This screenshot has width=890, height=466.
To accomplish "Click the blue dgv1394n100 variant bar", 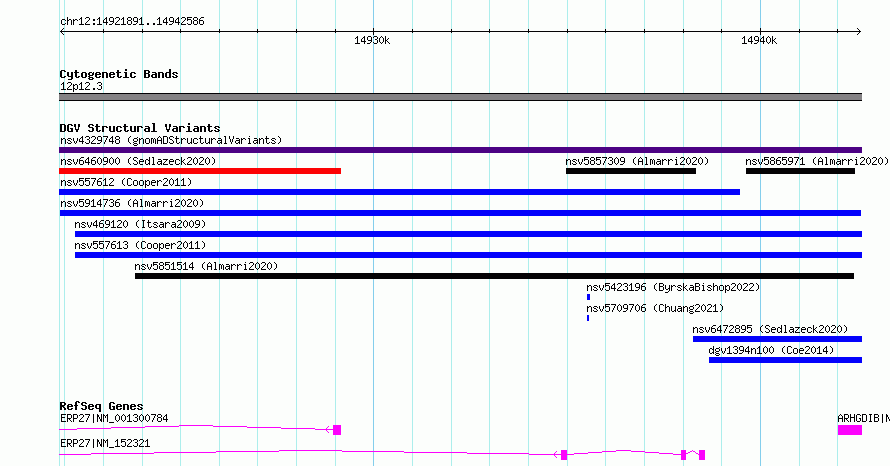I will pos(786,360).
